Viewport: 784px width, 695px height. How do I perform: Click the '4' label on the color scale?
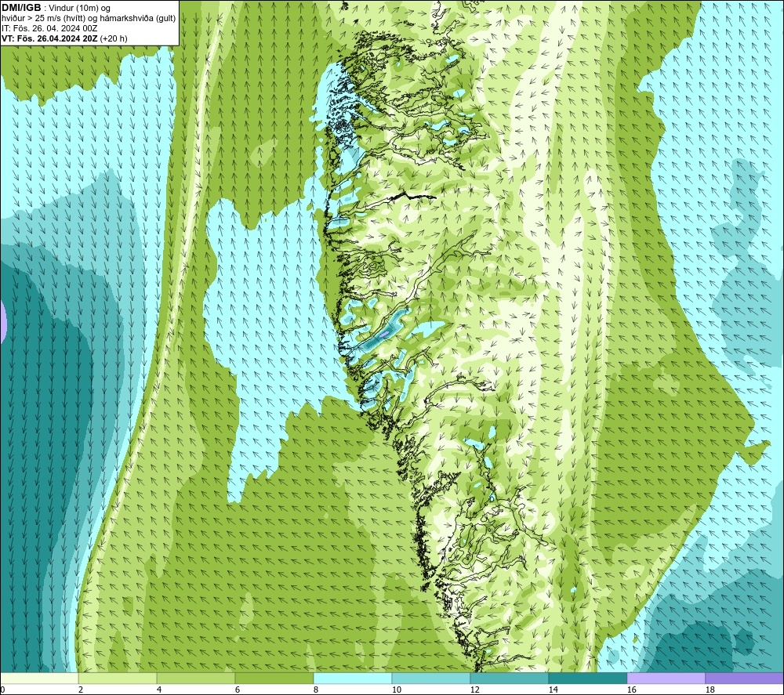tap(159, 690)
